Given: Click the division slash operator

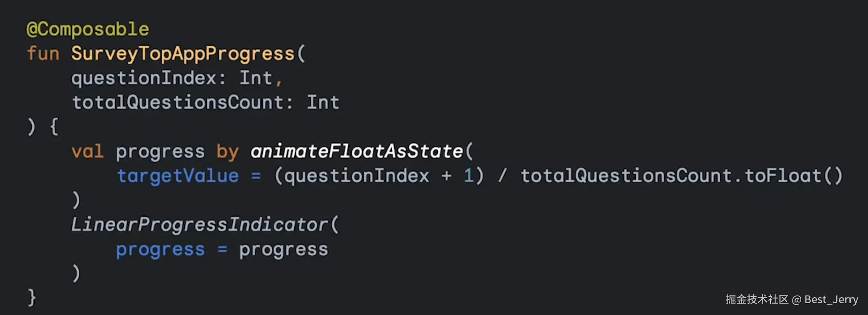Looking at the screenshot, I should click(502, 176).
